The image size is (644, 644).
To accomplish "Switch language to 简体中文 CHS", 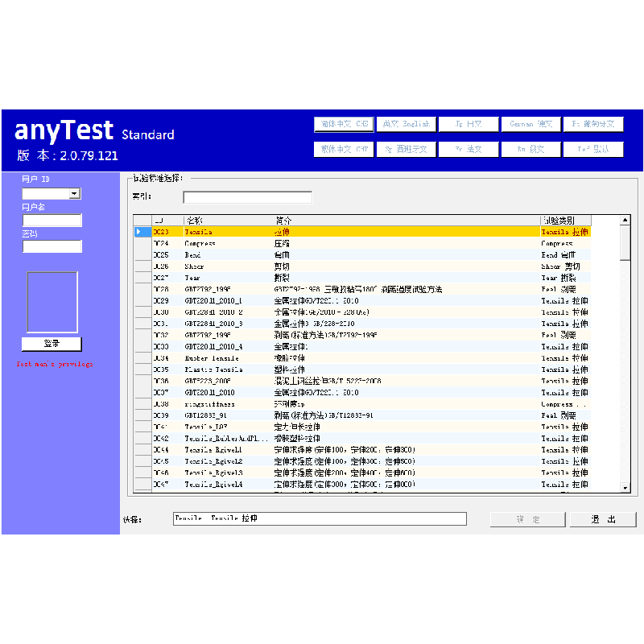I will (x=344, y=124).
